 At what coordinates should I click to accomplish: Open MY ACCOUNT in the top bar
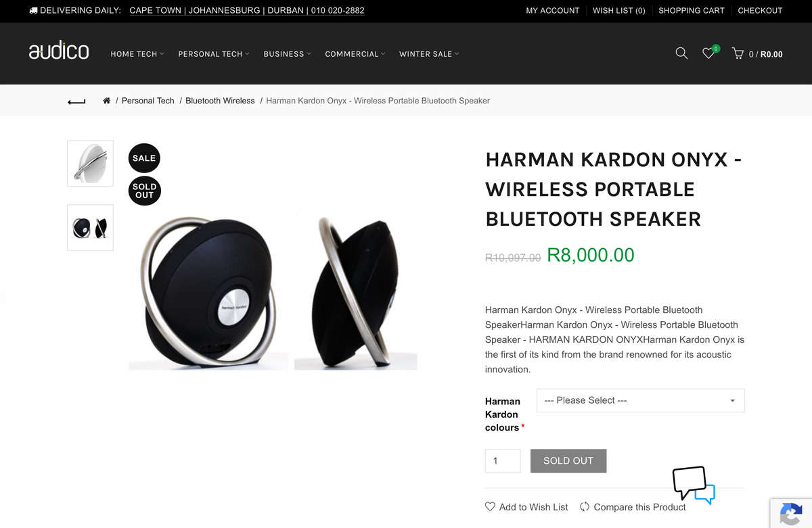[x=553, y=10]
